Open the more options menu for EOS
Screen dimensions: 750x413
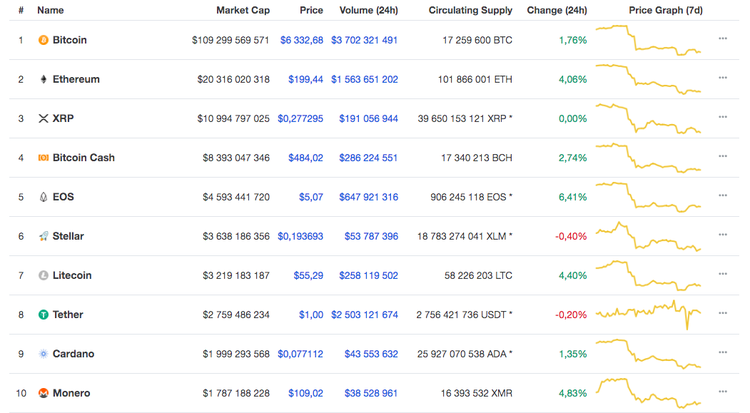tap(723, 195)
